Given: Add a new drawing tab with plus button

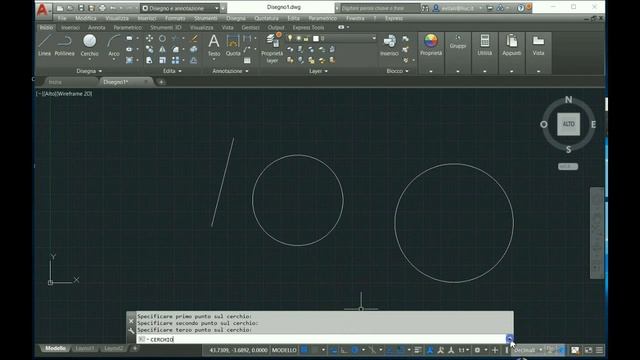Looking at the screenshot, I should [x=161, y=82].
